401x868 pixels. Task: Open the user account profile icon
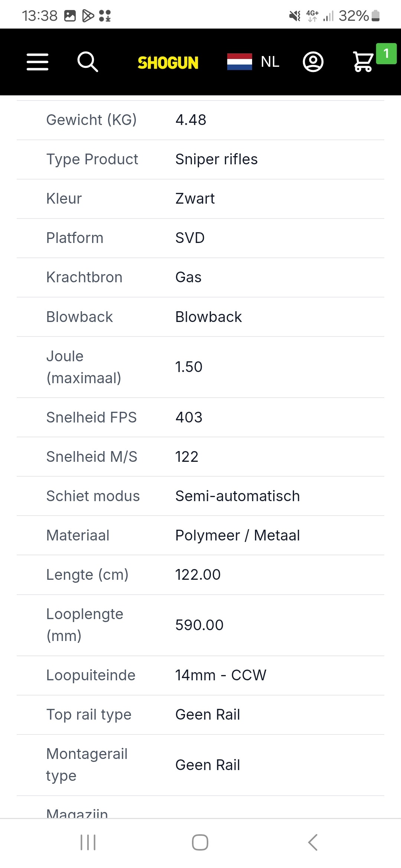(313, 62)
